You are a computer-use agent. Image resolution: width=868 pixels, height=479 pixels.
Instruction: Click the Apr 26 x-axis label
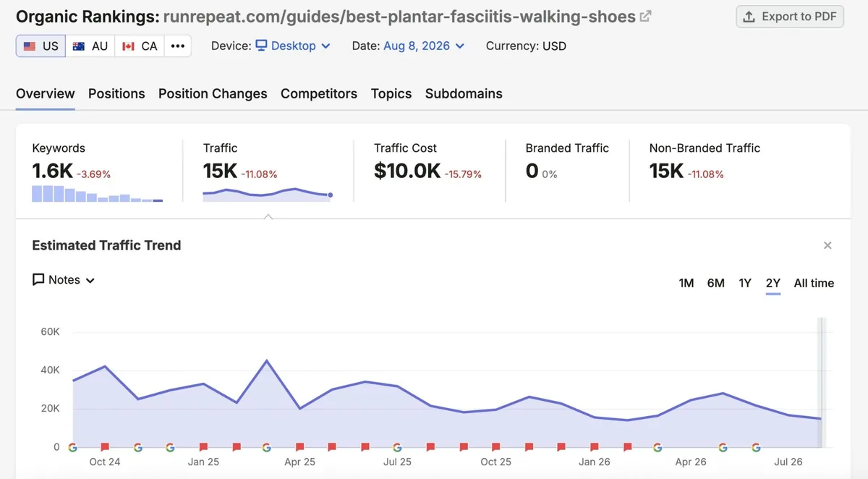[x=691, y=462]
